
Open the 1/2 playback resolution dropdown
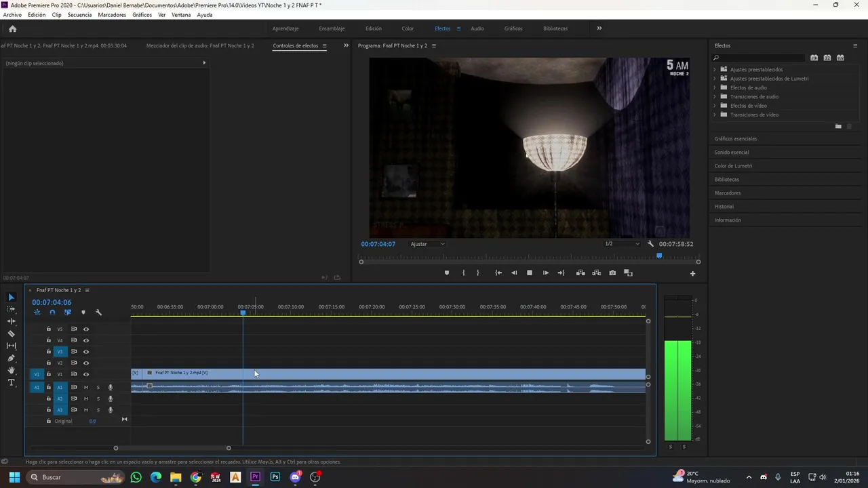point(622,244)
